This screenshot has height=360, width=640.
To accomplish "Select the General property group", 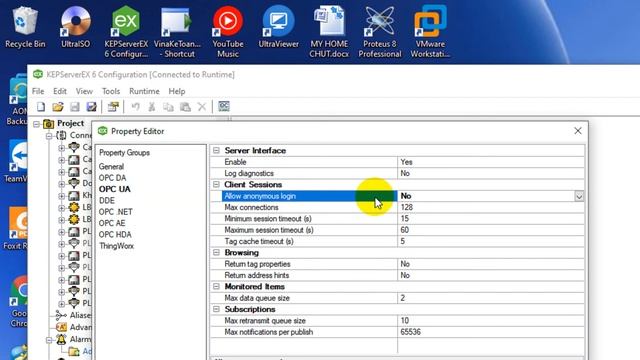I will (x=111, y=167).
